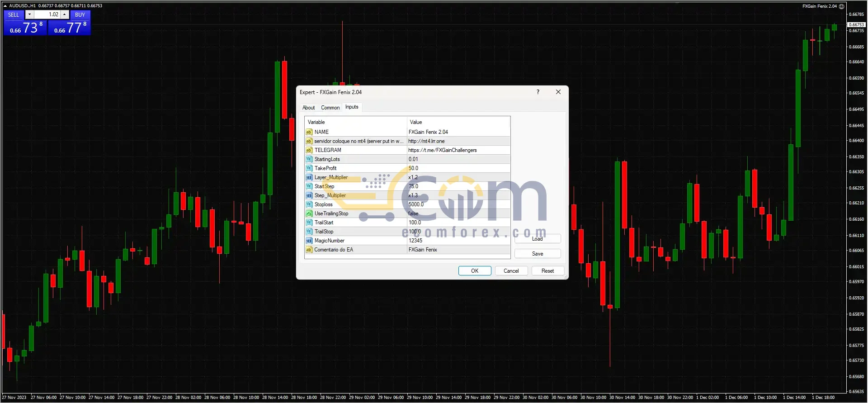This screenshot has width=868, height=403.
Task: Collapse the one-click trading panel arrow
Action: [x=5, y=6]
